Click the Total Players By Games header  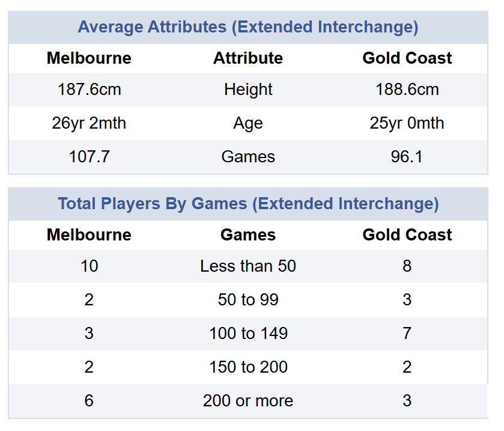(x=247, y=204)
